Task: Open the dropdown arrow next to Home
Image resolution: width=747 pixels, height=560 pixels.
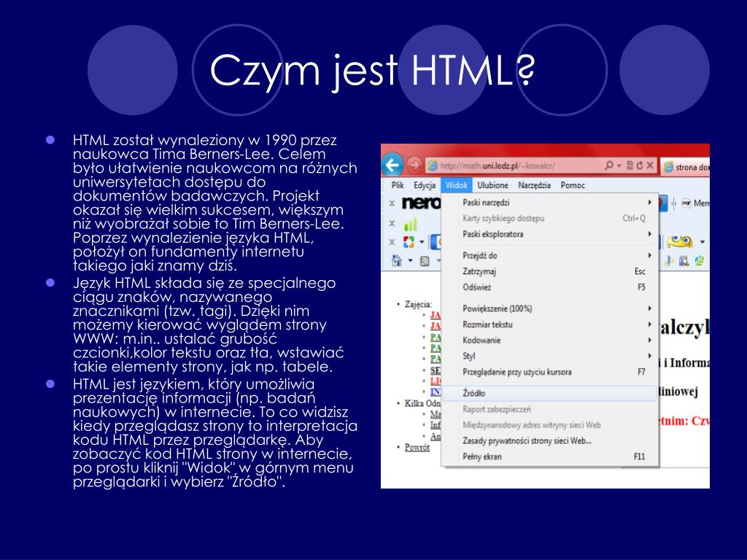Action: pos(410,261)
